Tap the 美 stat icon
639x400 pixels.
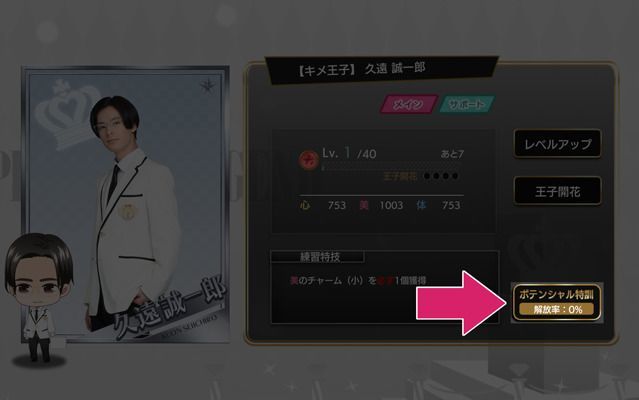click(x=364, y=205)
